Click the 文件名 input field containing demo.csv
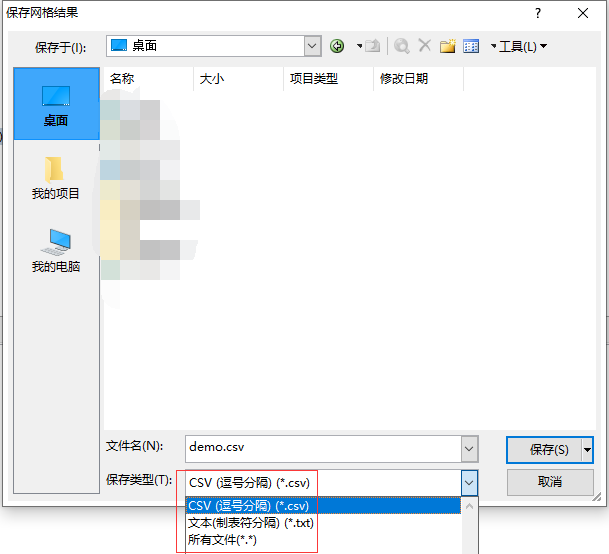Viewport: 609px width, 554px height. click(323, 449)
